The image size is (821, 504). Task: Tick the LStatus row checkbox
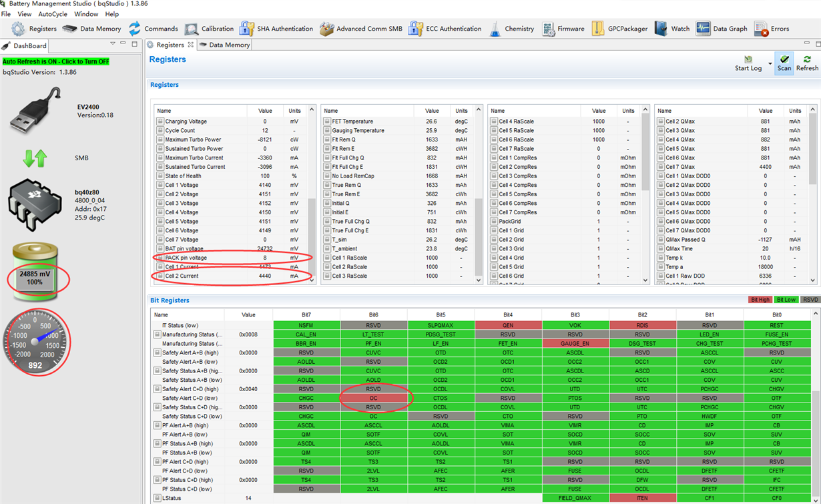[x=158, y=498]
